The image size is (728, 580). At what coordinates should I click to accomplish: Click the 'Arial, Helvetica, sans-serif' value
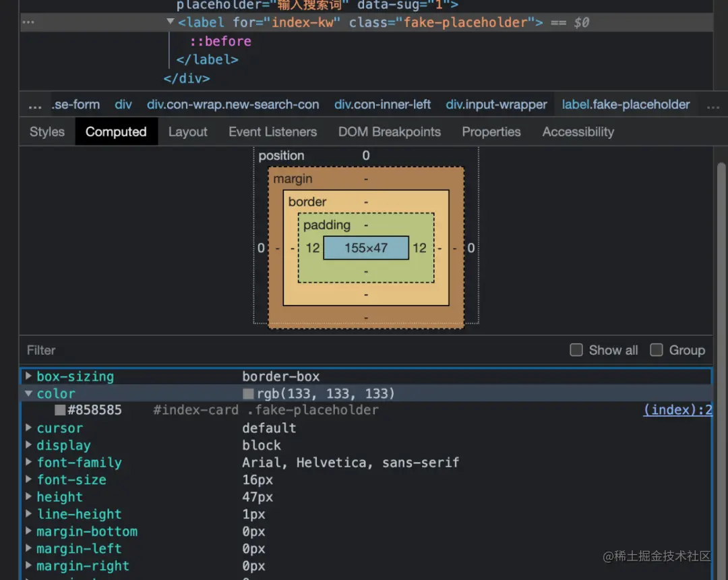(351, 463)
